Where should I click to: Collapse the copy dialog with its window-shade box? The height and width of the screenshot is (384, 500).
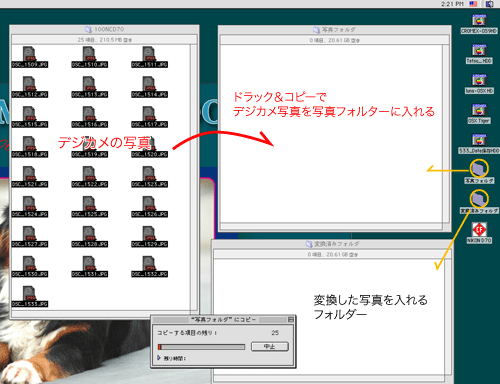(291, 319)
